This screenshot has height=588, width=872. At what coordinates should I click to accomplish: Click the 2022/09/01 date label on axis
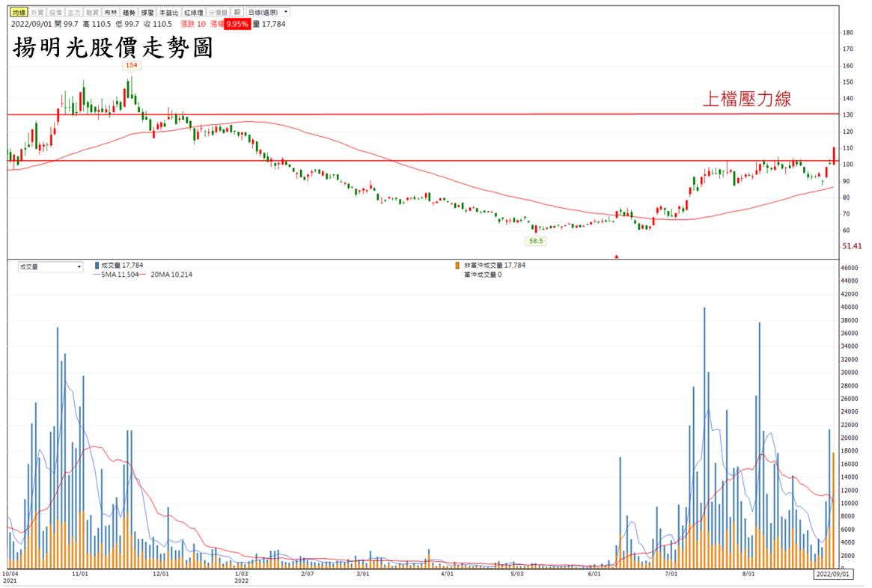tap(832, 574)
